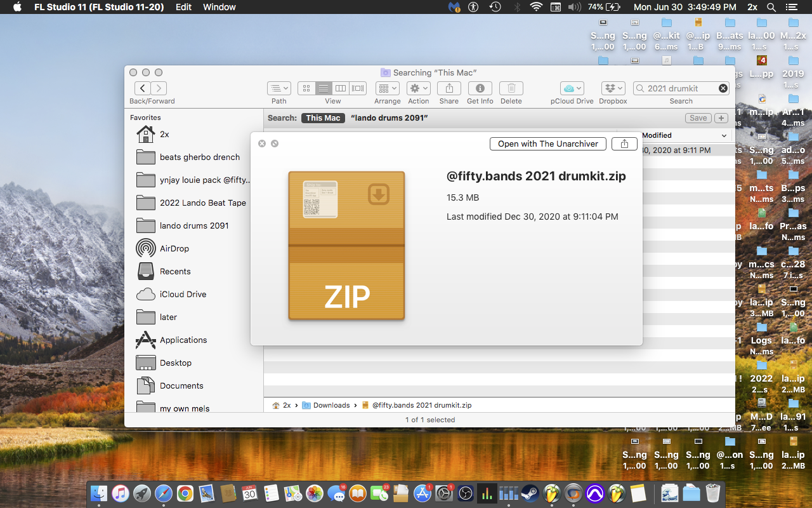Switch Finder to Cover Flow view

coord(358,88)
